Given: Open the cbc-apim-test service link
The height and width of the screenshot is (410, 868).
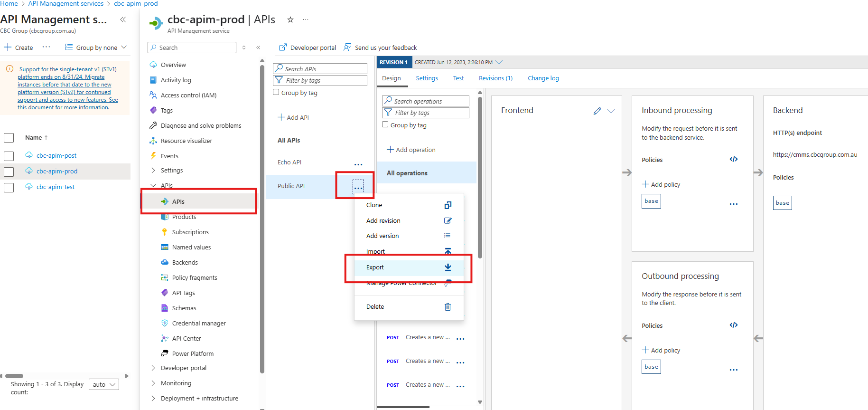Looking at the screenshot, I should point(56,187).
